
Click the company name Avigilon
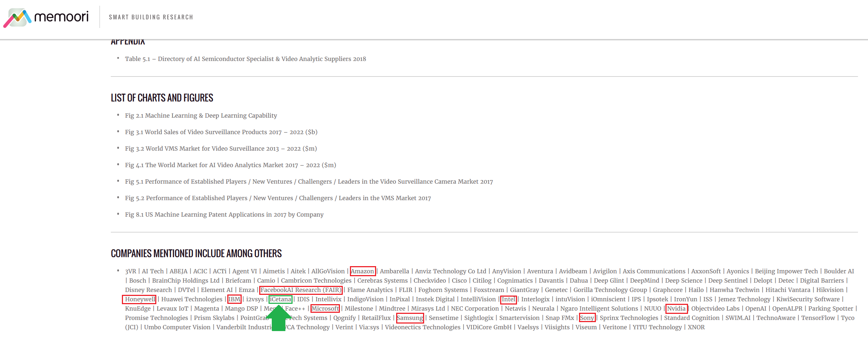pos(605,271)
